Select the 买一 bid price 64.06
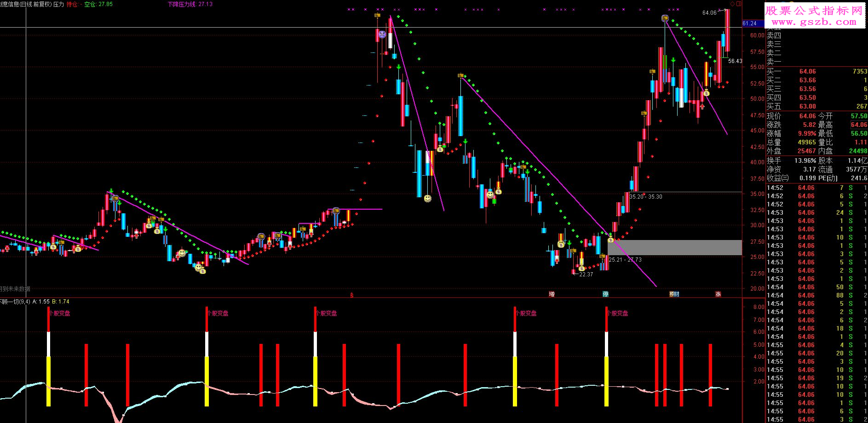868x423 pixels. pos(807,71)
